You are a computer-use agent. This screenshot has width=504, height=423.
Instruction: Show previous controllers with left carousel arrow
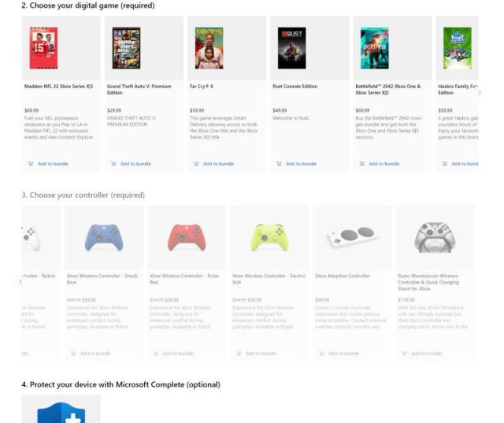click(20, 282)
